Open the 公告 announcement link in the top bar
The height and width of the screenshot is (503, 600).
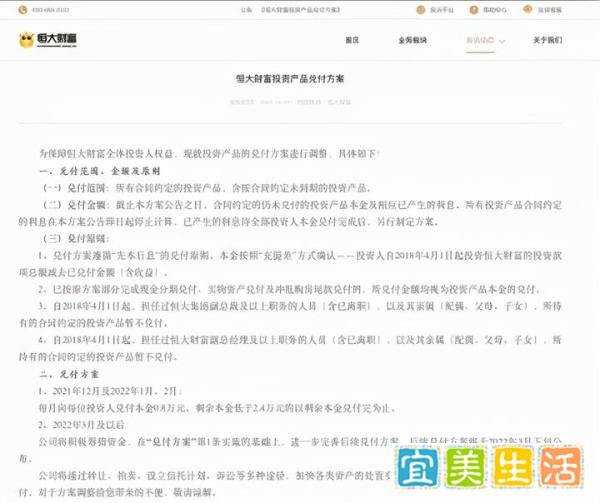coord(290,10)
